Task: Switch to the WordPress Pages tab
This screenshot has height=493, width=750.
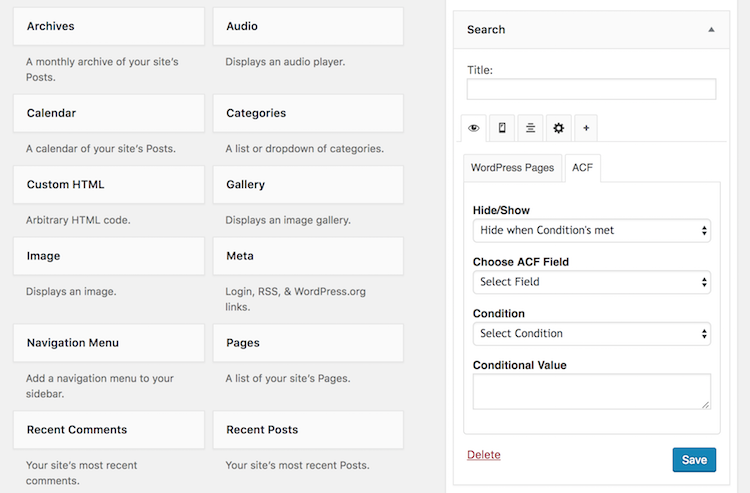Action: coord(512,168)
